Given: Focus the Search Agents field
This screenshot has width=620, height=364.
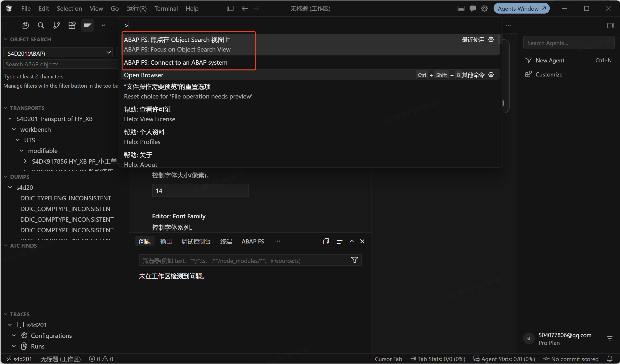Looking at the screenshot, I should 569,43.
